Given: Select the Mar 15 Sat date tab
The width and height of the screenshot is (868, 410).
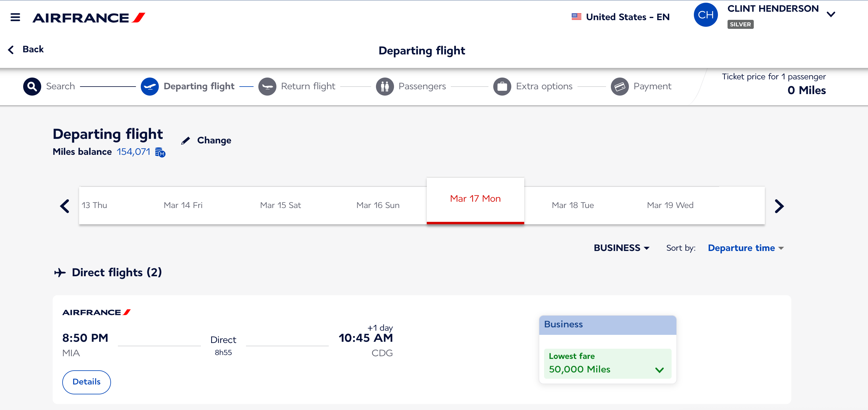Looking at the screenshot, I should 280,205.
